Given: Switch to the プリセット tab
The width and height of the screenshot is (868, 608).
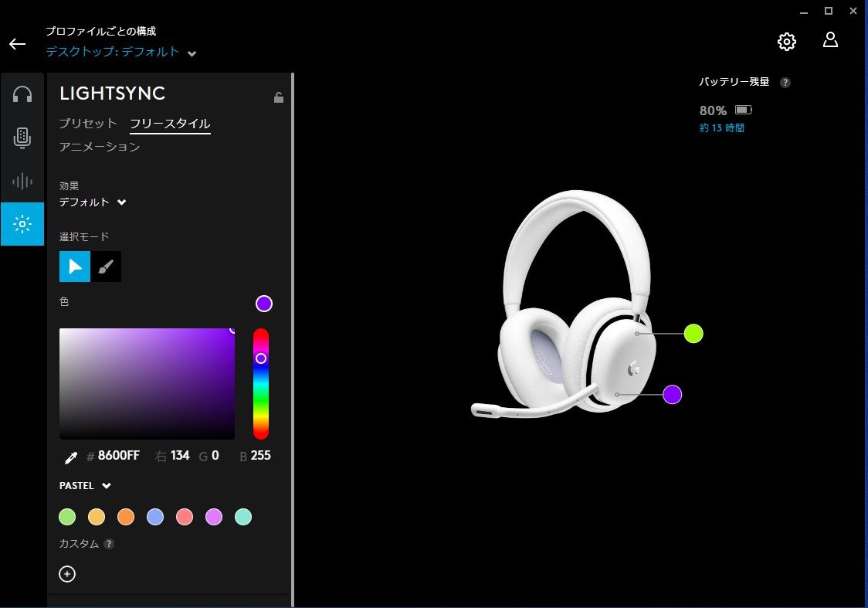Looking at the screenshot, I should click(x=88, y=123).
